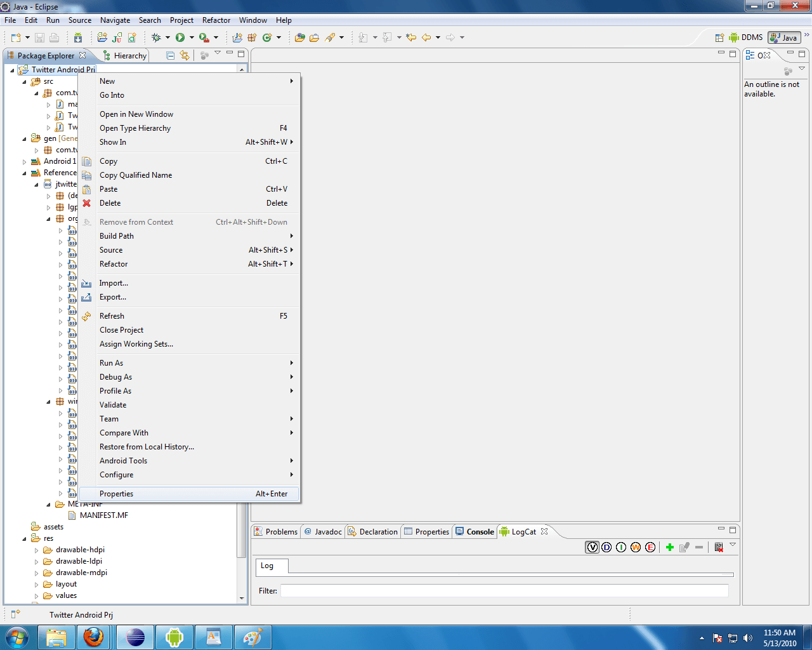Toggle the Debug (D) LogCat filter

606,547
